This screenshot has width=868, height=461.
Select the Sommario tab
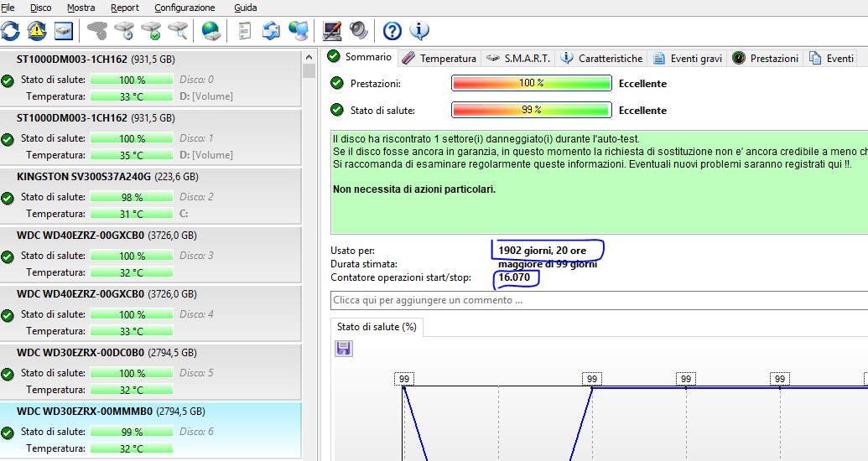[x=359, y=57]
